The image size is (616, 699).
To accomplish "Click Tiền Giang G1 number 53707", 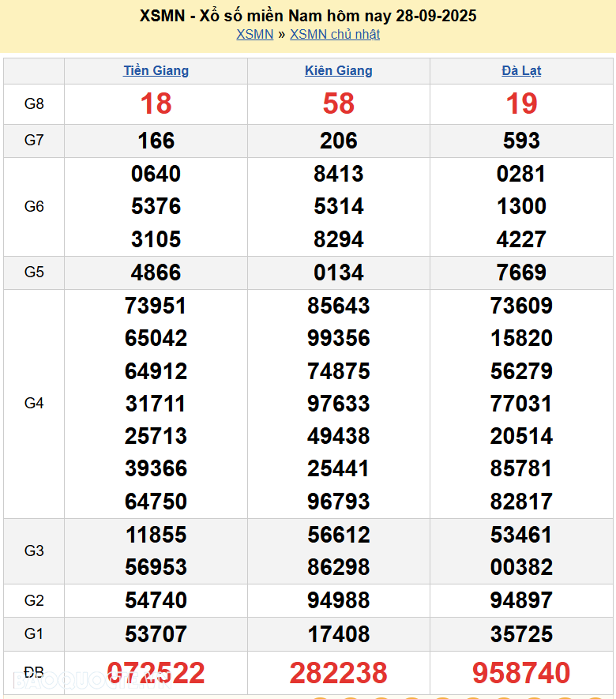I will [x=156, y=633].
